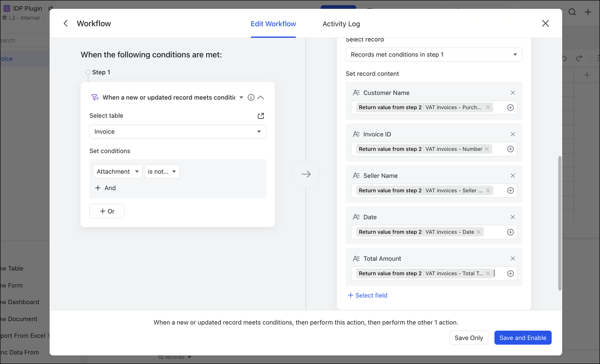Add value to Total Amount field
The width and height of the screenshot is (600, 364).
click(x=510, y=274)
